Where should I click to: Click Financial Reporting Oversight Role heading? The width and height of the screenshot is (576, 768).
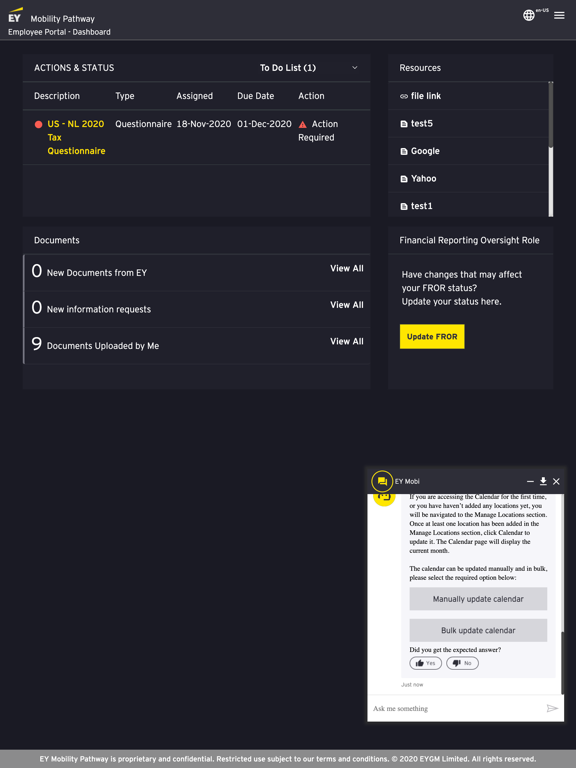(x=469, y=240)
